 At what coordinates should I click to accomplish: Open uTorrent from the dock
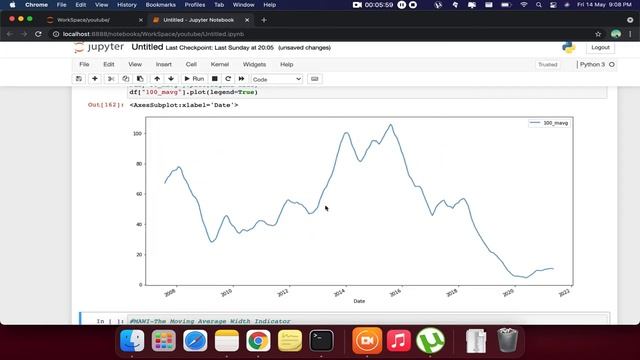pyautogui.click(x=430, y=340)
